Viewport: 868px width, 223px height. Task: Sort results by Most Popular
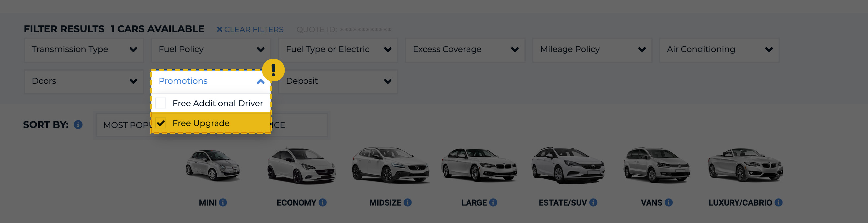pos(125,125)
